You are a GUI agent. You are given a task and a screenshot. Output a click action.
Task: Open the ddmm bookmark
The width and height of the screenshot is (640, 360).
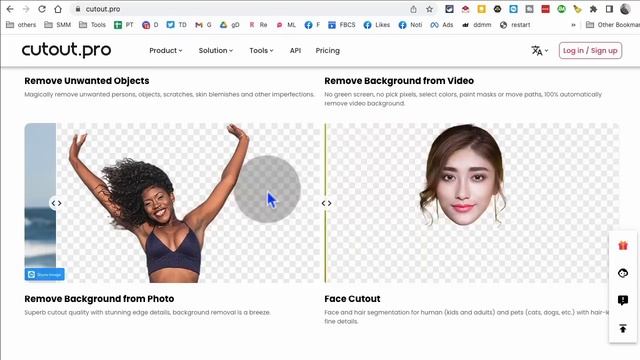(x=477, y=25)
